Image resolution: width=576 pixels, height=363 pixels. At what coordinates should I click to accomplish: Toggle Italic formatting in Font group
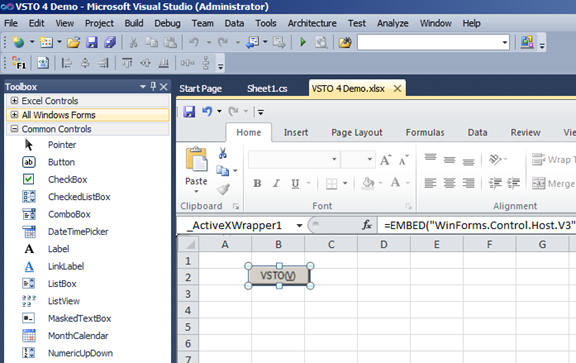276,183
